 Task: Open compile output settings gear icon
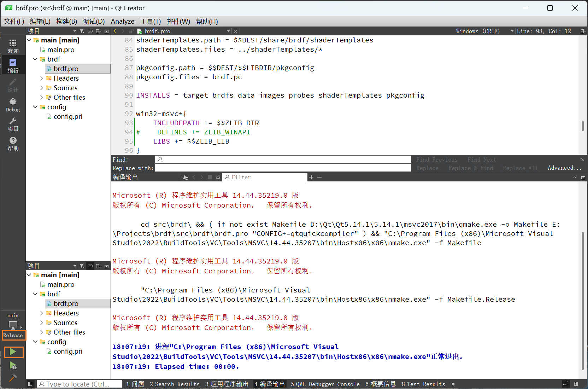coord(218,177)
